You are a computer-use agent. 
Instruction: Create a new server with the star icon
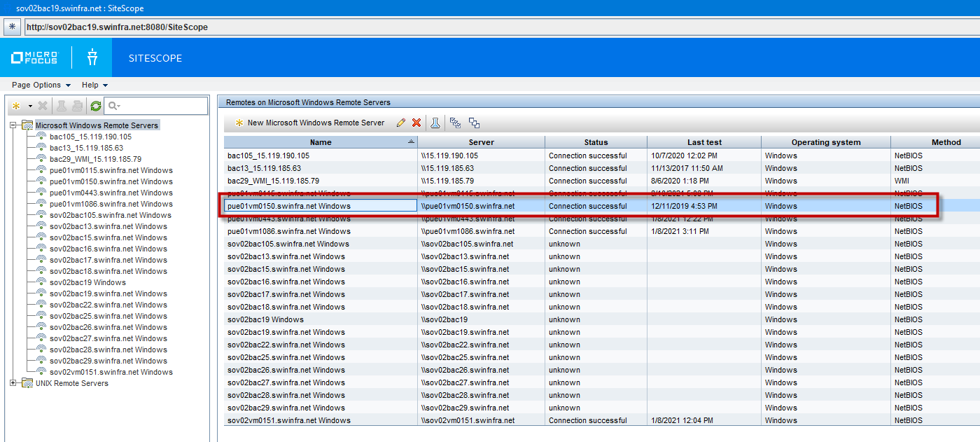tap(16, 106)
